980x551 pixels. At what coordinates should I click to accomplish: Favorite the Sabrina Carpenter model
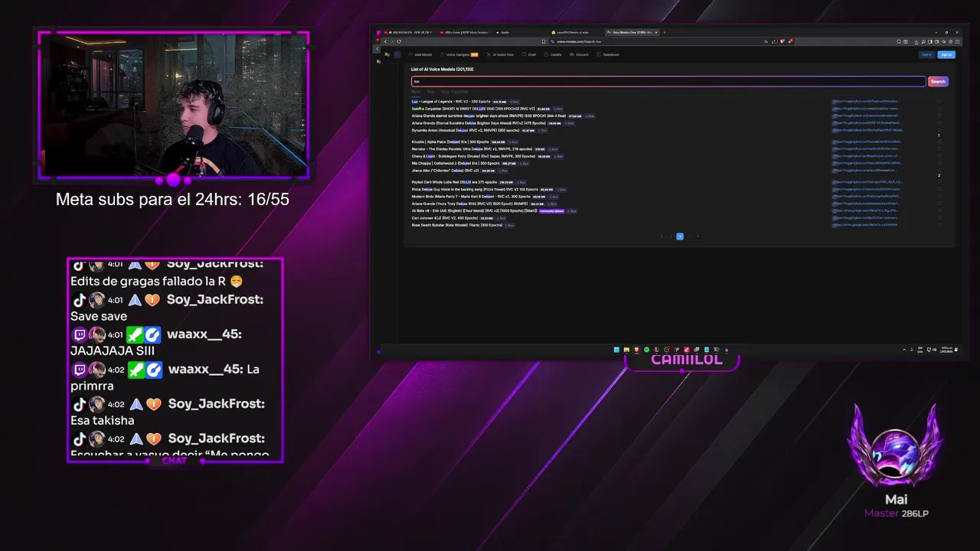[939, 109]
